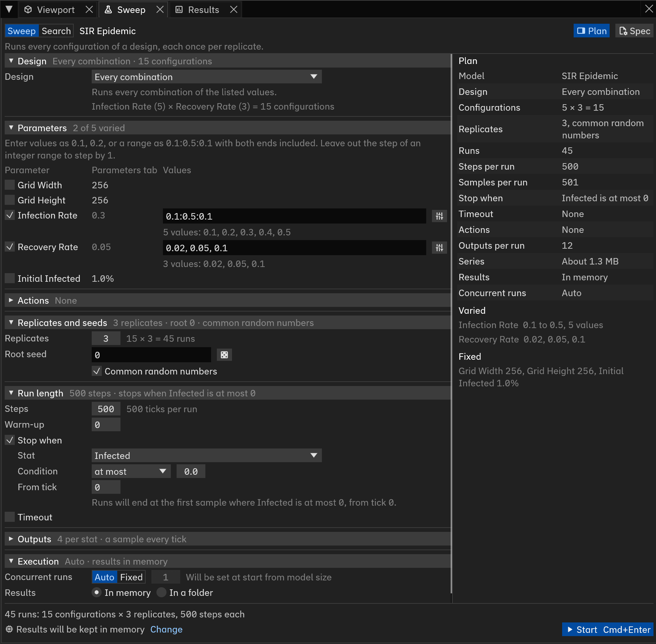Screen dimensions: 656x644
Task: Open the Every combination design dropdown
Action: click(x=206, y=77)
